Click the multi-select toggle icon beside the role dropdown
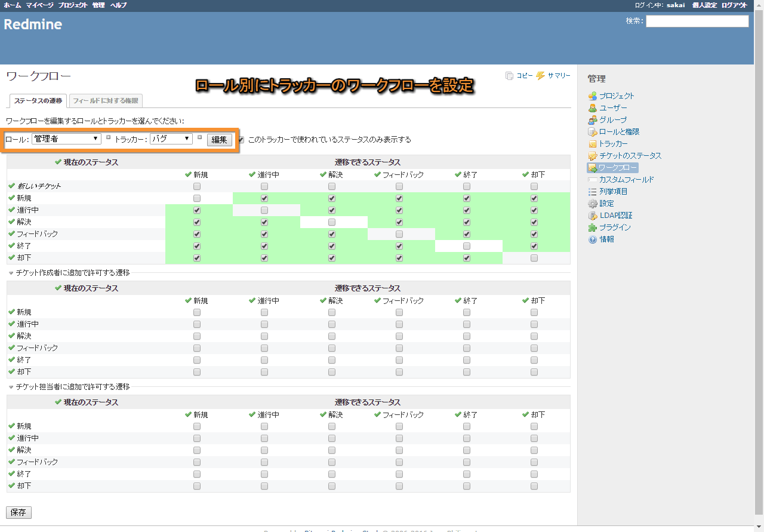This screenshot has height=532, width=764. tap(108, 137)
